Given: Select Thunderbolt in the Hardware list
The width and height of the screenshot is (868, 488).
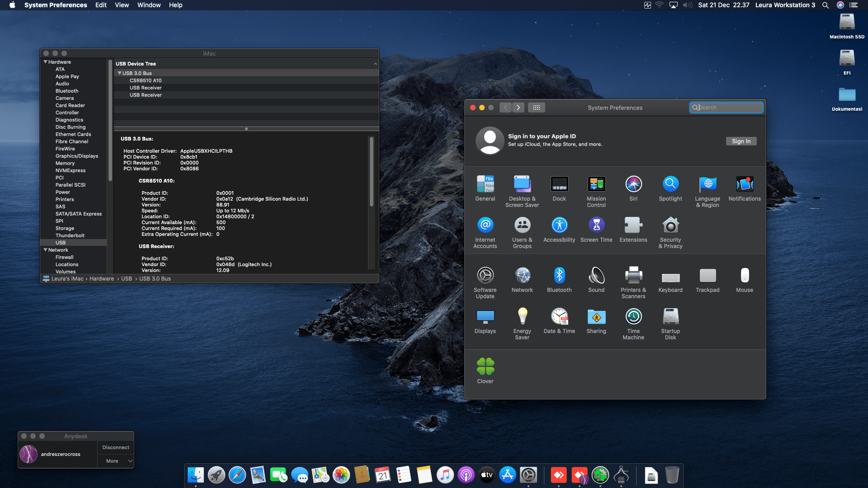Looking at the screenshot, I should (70, 235).
